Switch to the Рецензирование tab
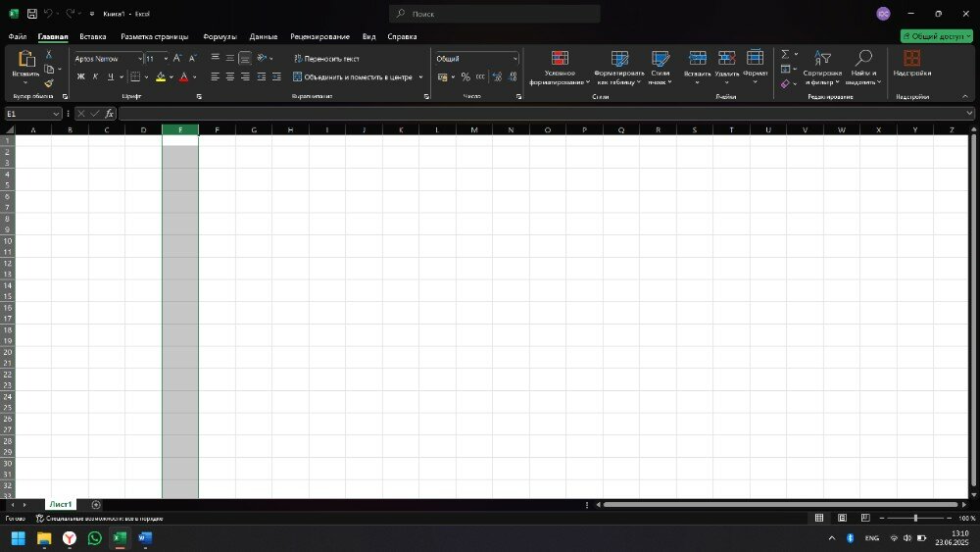Viewport: 980px width, 552px height. 319,36
